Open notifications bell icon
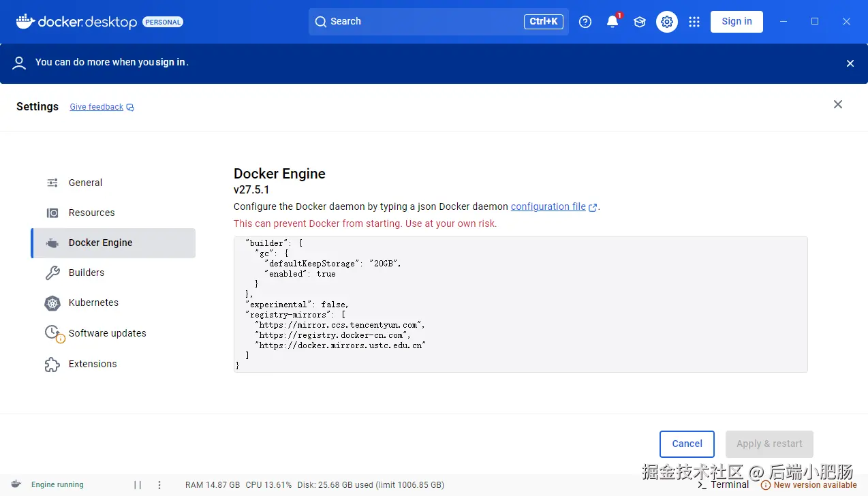Screen dimensions: 868x496 pos(613,22)
